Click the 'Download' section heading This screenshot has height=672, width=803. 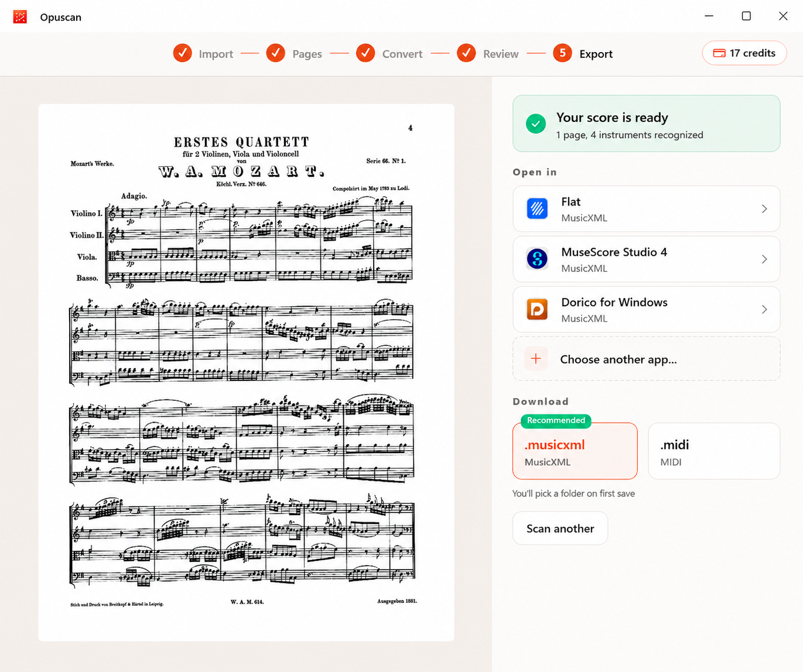541,402
